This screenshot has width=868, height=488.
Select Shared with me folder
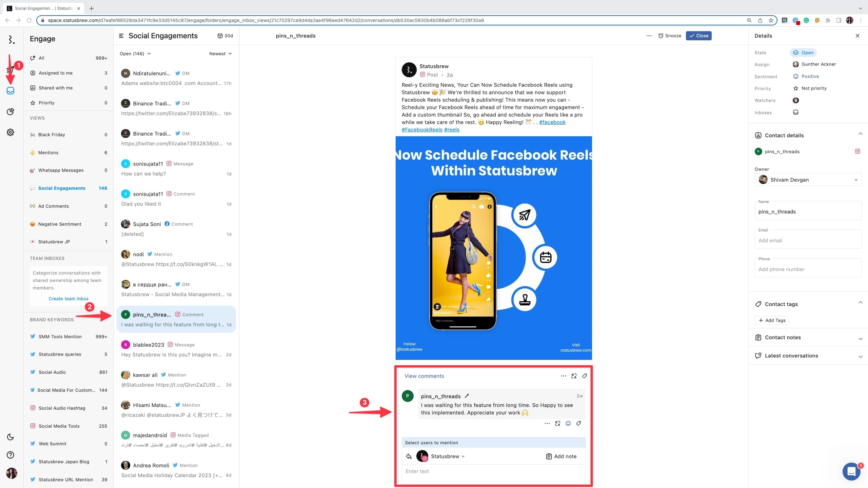coord(68,88)
